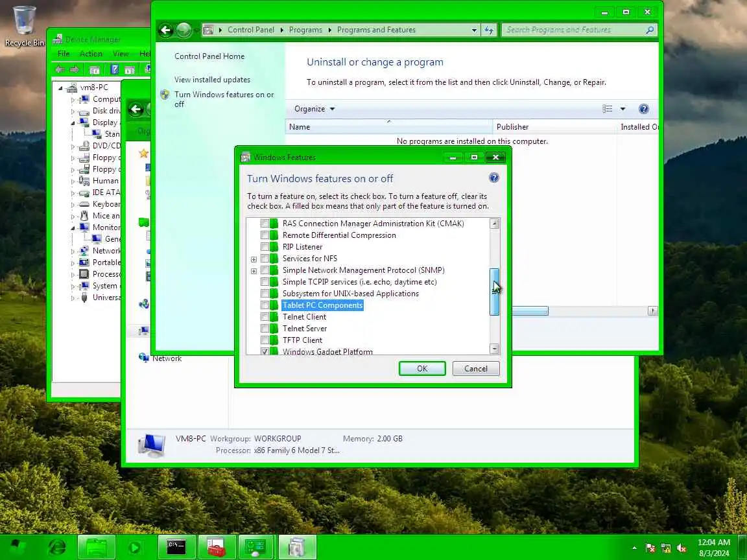Switch to the Device Manager taskbar button
The image size is (747, 560).
(256, 546)
